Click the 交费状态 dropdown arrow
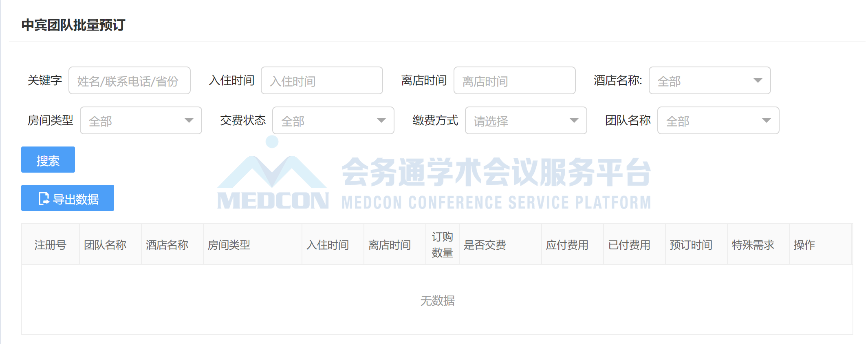Viewport: 868px width, 344px height. [x=381, y=120]
